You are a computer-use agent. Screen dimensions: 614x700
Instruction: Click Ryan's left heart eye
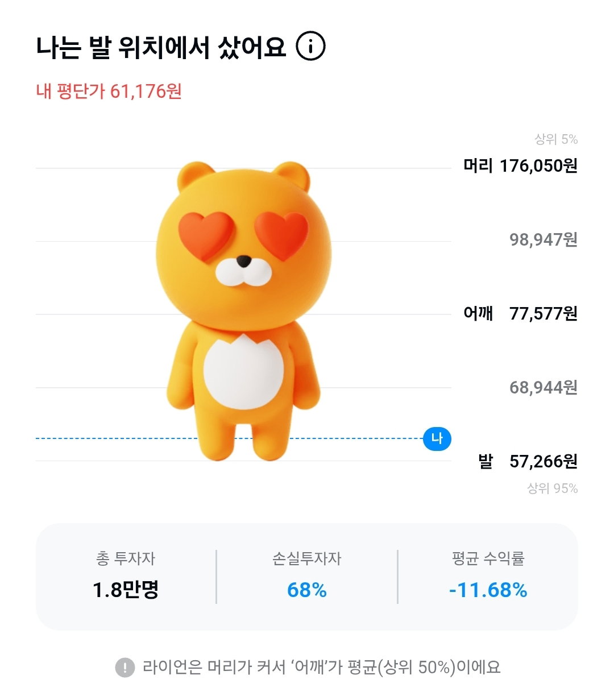coord(206,234)
